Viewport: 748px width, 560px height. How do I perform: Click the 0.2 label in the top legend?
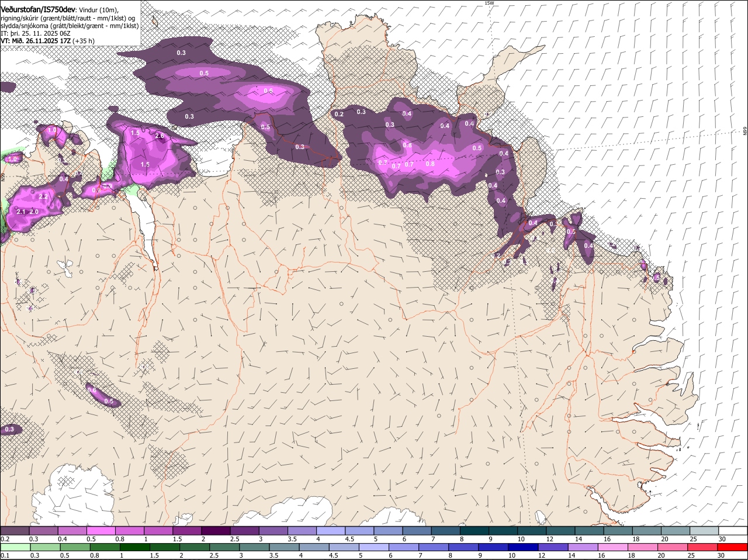[x=5, y=538]
